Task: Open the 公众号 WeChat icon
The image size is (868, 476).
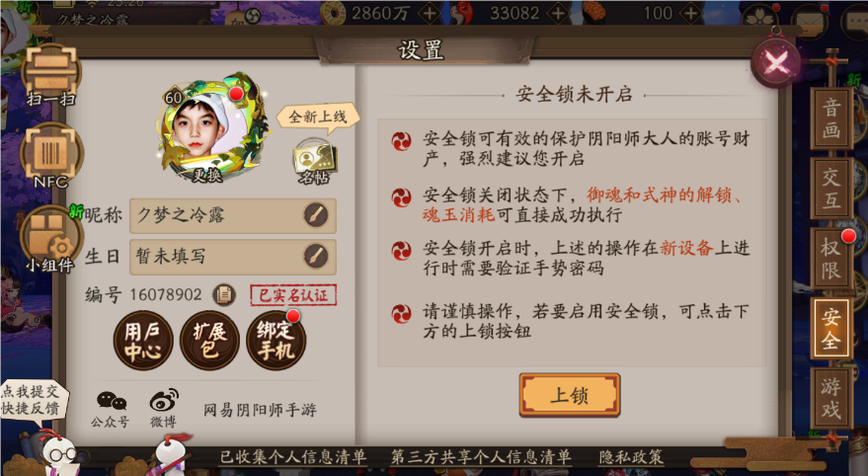Action: tap(111, 409)
